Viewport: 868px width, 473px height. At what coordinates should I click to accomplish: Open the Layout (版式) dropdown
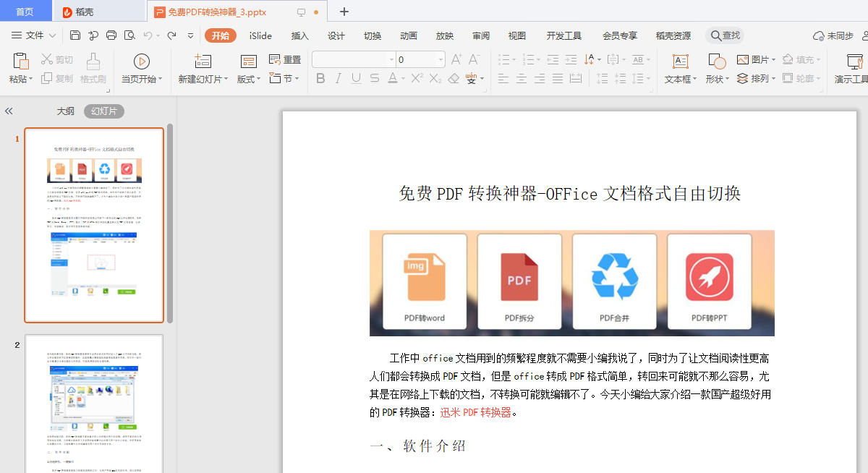point(249,79)
